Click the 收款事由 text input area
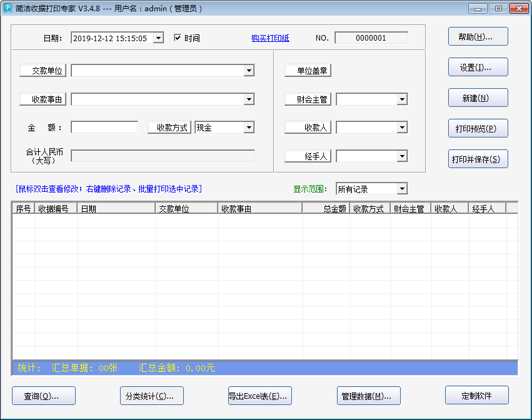This screenshot has width=532, height=420. [158, 99]
